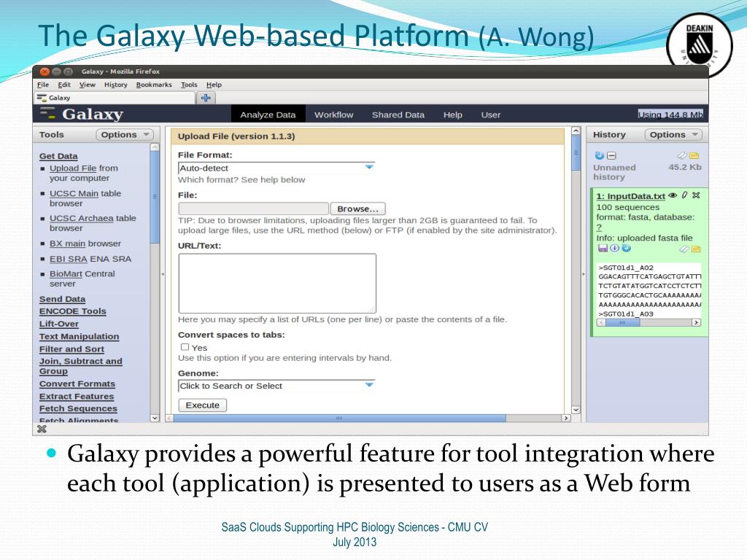Switch to the Workflow tab
The width and height of the screenshot is (747, 560).
point(334,114)
